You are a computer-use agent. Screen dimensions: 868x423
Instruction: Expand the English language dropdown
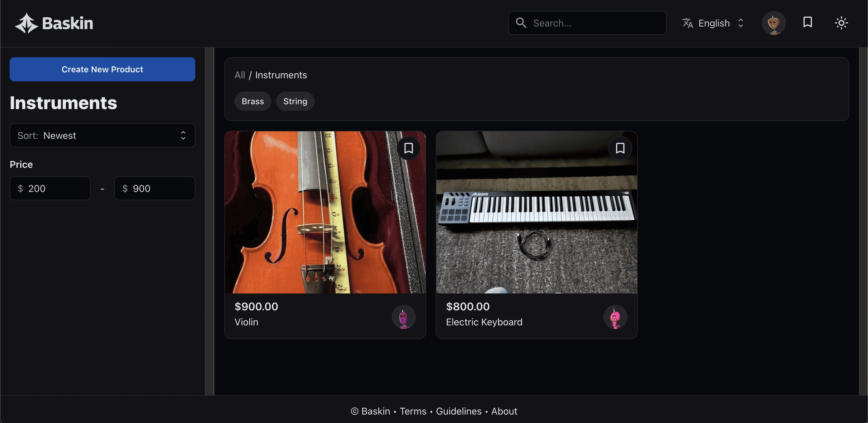pos(714,23)
